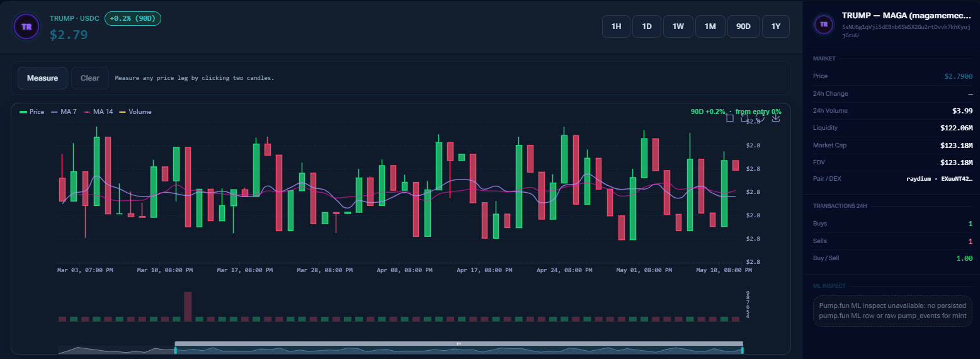Click the raydium · EXuuNT42 pair text
Screen dimensions: 980x359
click(939, 179)
